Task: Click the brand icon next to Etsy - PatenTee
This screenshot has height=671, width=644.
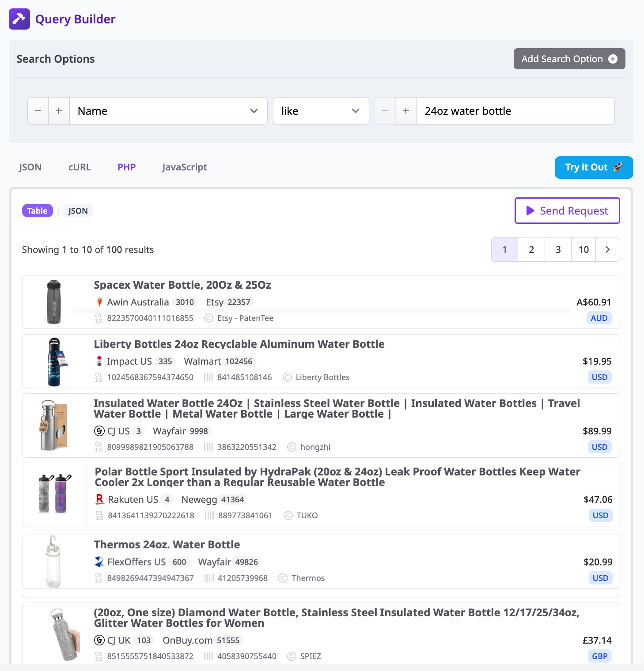Action: [208, 318]
